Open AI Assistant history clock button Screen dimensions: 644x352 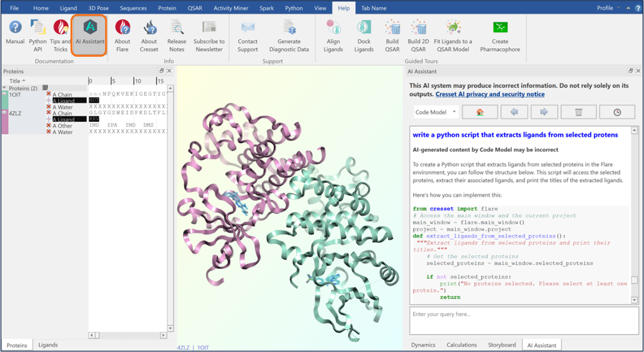point(617,112)
